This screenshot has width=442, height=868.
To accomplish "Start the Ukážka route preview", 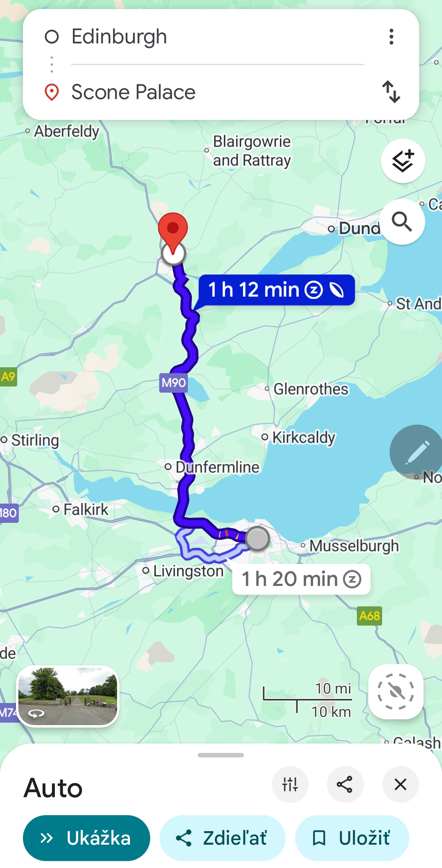I will (86, 838).
